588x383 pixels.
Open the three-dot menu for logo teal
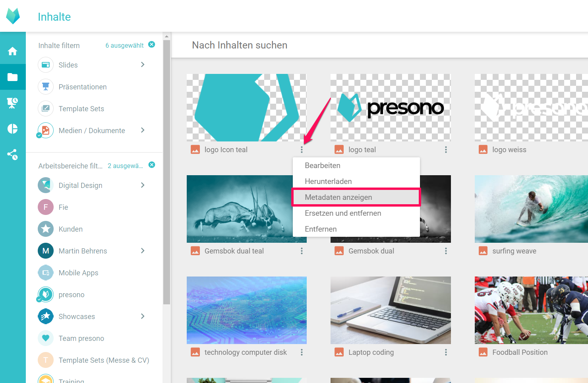(x=446, y=149)
